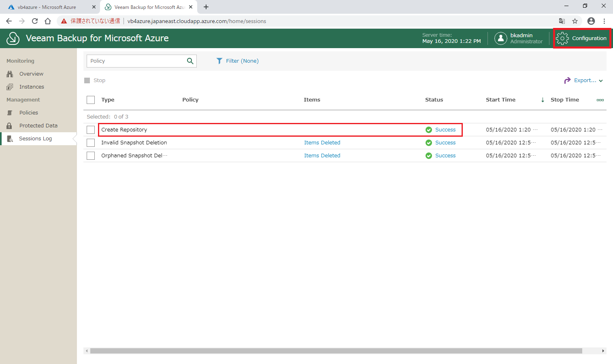Viewport: 613px width, 364px height.
Task: Click the bkadmin user avatar icon
Action: coord(501,38)
